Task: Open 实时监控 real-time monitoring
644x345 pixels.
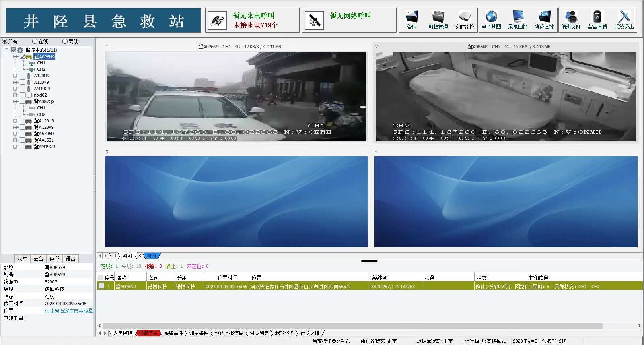Action: tap(465, 20)
